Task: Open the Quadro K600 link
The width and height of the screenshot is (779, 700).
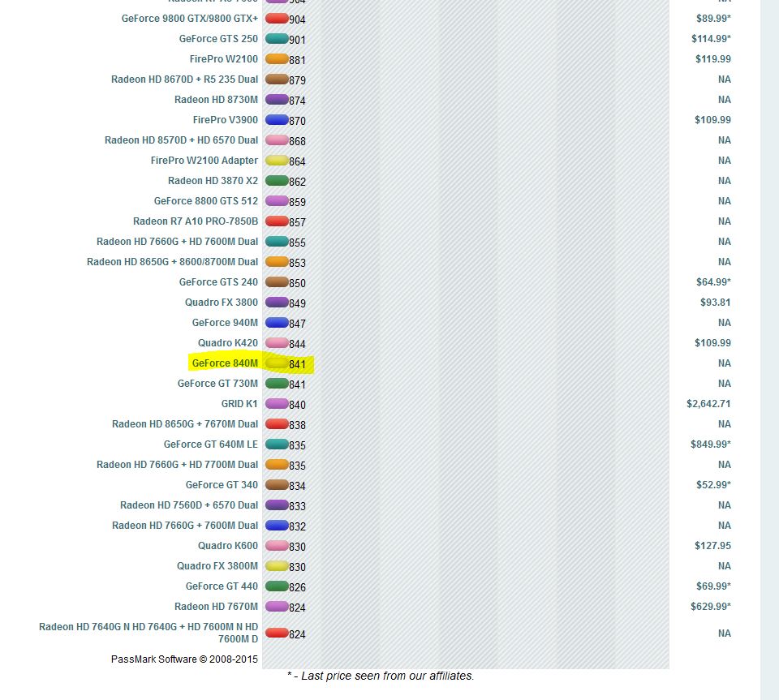Action: tap(228, 546)
